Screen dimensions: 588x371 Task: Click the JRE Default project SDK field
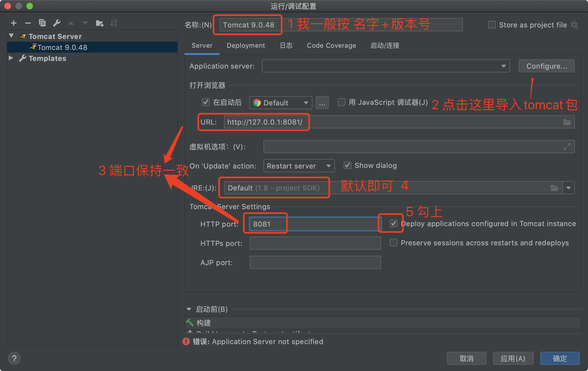pyautogui.click(x=393, y=188)
